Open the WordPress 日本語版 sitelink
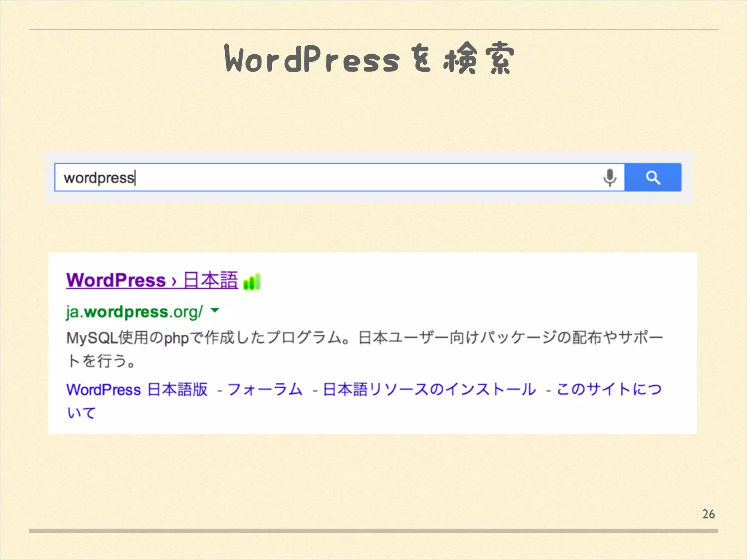 [x=137, y=389]
